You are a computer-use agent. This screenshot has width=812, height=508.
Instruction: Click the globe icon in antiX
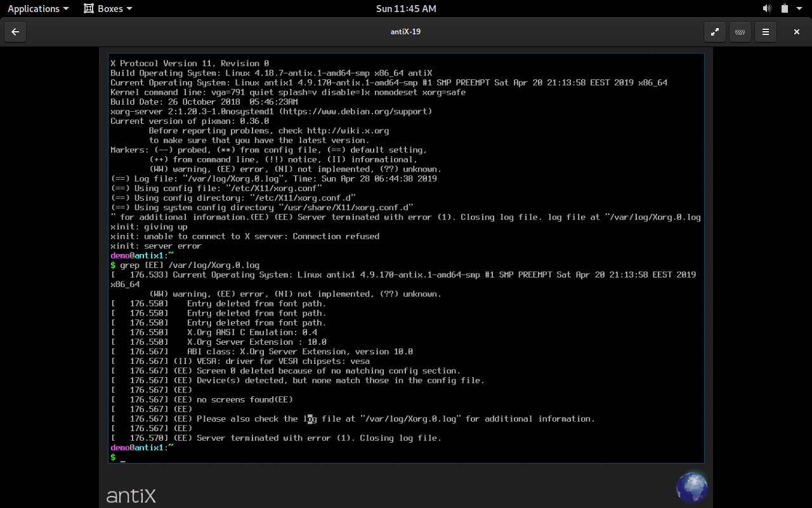tap(691, 488)
